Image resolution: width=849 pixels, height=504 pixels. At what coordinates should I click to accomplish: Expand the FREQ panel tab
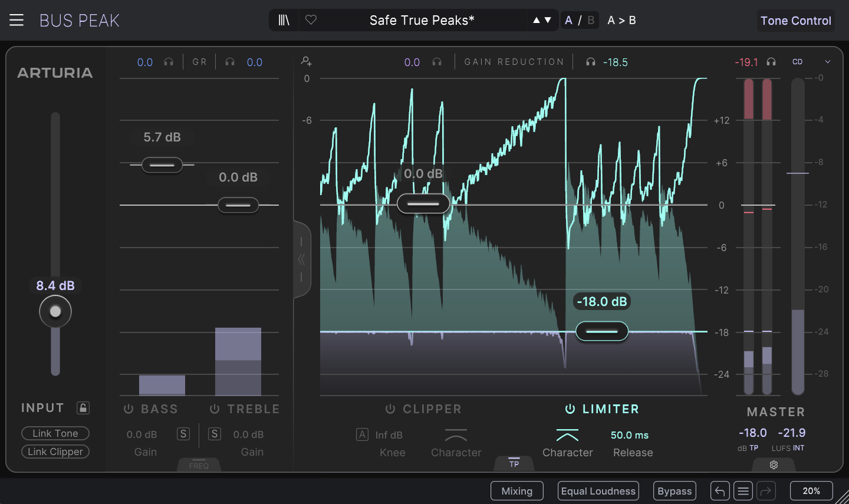click(x=199, y=465)
